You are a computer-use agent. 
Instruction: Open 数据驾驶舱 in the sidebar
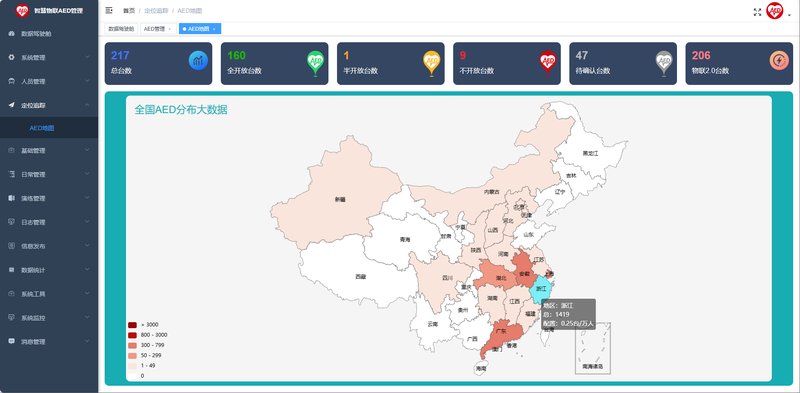click(x=49, y=34)
